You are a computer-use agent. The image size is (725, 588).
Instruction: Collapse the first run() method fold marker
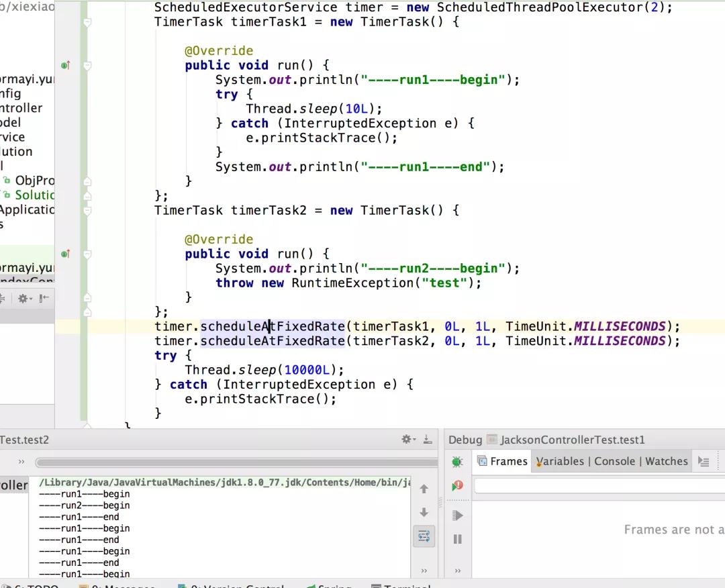(87, 66)
